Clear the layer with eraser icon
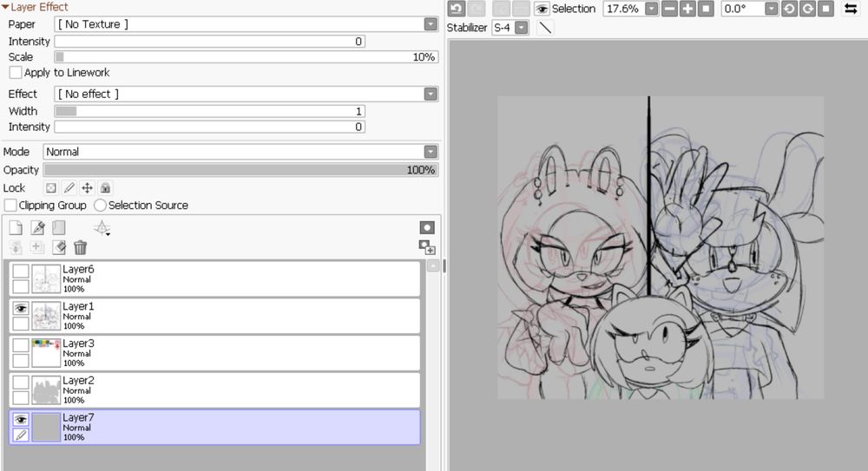Image resolution: width=868 pixels, height=471 pixels. [x=59, y=247]
